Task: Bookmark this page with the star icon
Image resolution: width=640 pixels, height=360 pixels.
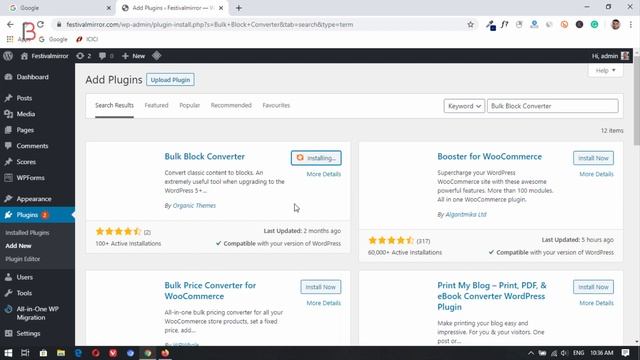Action: coord(471,24)
